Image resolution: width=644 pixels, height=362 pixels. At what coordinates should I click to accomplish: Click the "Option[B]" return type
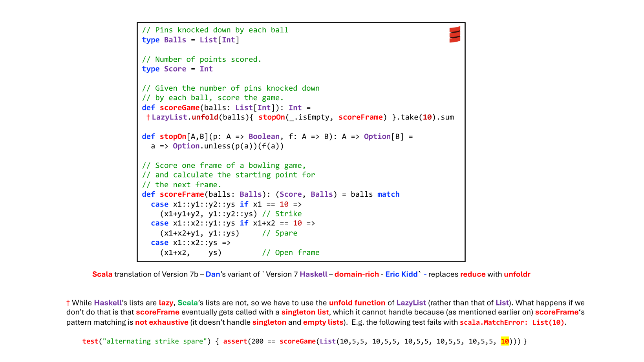[x=384, y=136]
